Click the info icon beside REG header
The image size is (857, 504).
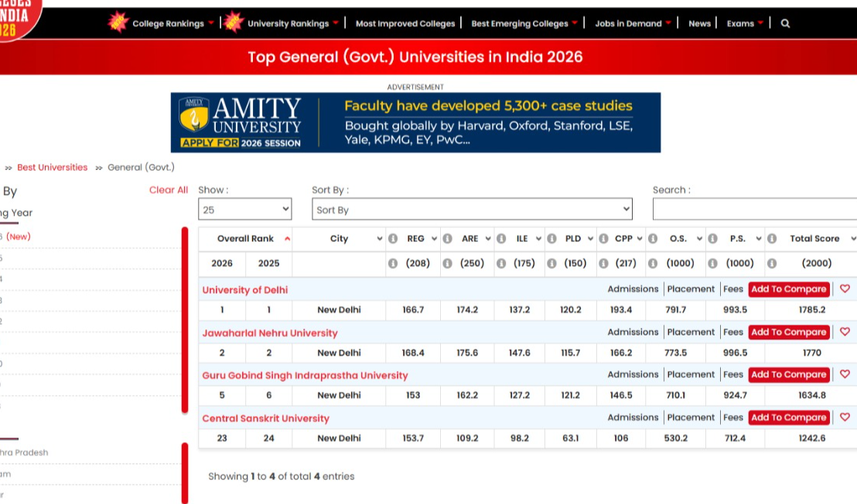393,239
